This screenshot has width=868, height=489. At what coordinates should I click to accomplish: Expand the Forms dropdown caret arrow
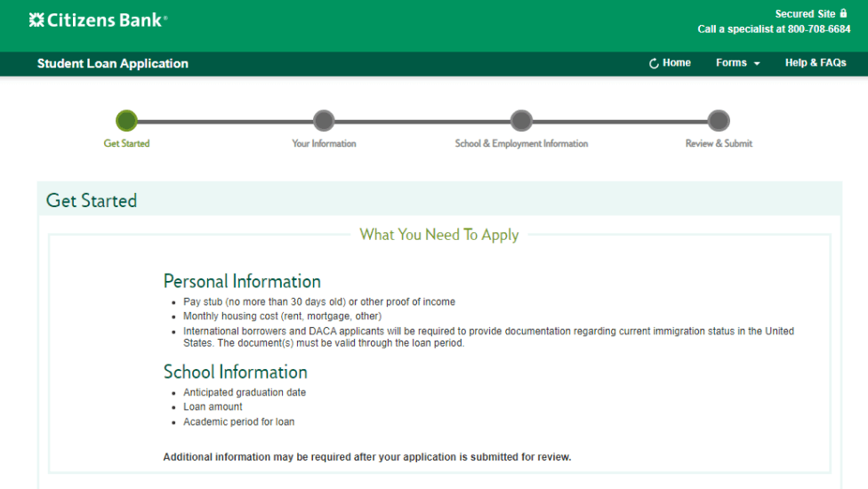757,64
